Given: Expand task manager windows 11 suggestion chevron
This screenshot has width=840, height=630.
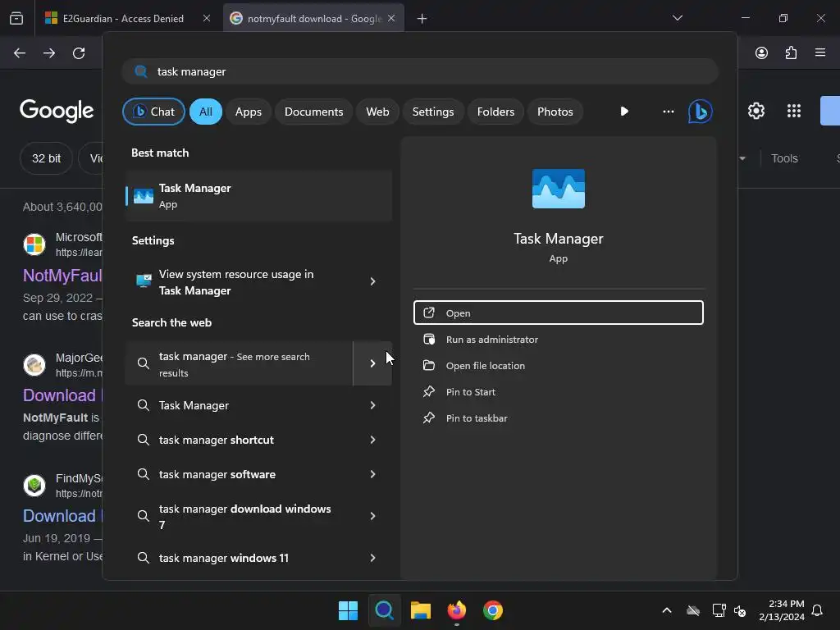Looking at the screenshot, I should [372, 558].
